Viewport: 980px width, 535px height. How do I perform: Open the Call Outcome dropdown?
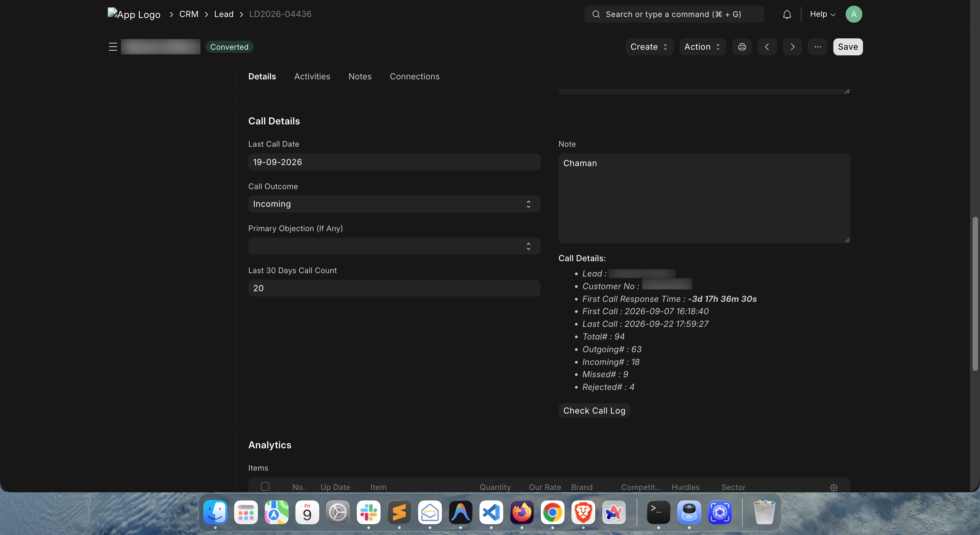tap(394, 204)
